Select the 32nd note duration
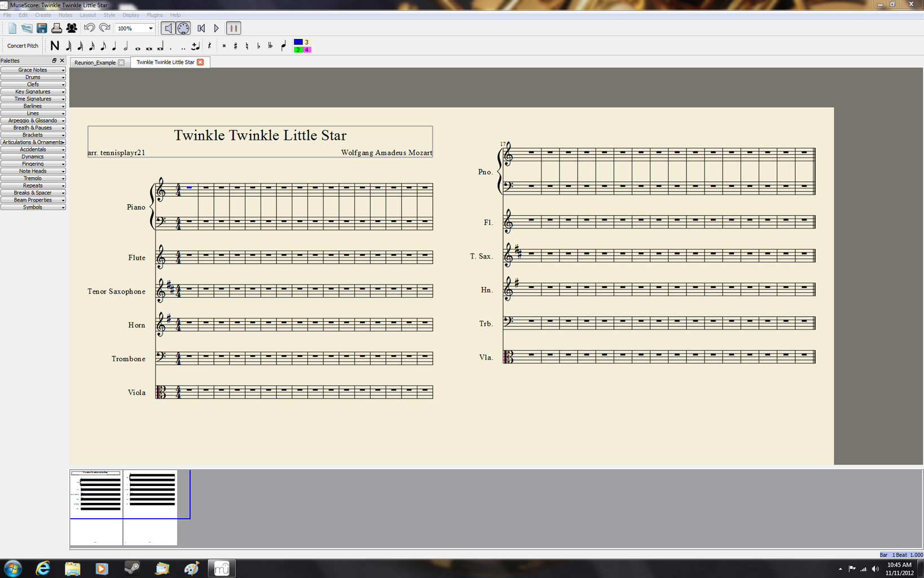The height and width of the screenshot is (578, 924). point(80,46)
